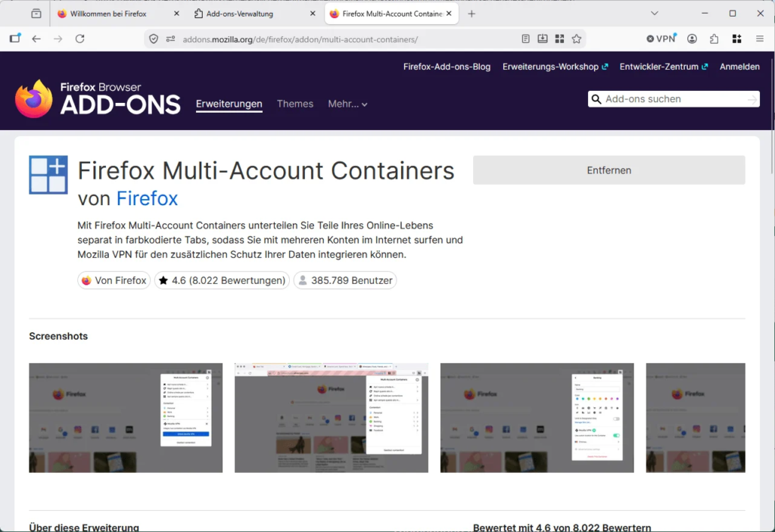List all tabs dropdown chevron
775x532 pixels.
(655, 14)
